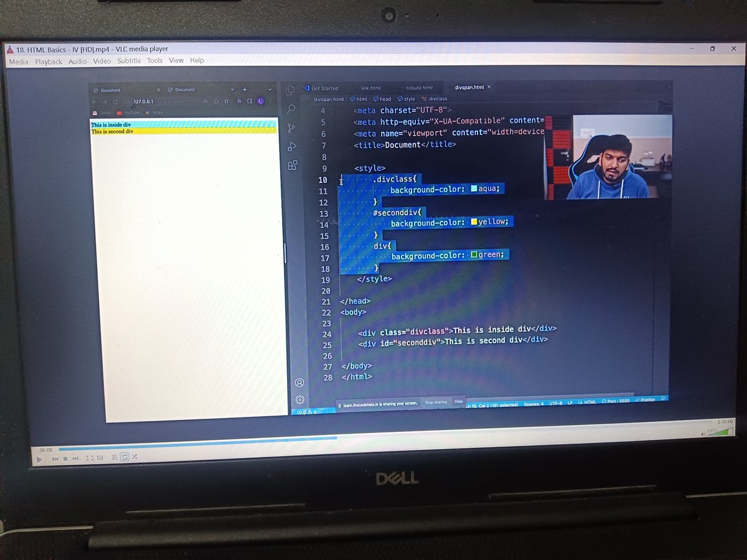Toggle VLC random shuffle button
The image size is (747, 560).
tap(134, 457)
